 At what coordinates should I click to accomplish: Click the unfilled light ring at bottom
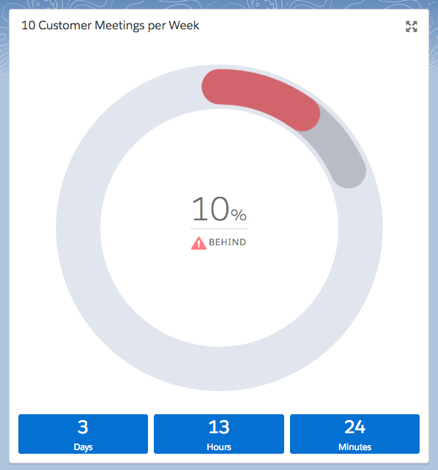pos(219,369)
